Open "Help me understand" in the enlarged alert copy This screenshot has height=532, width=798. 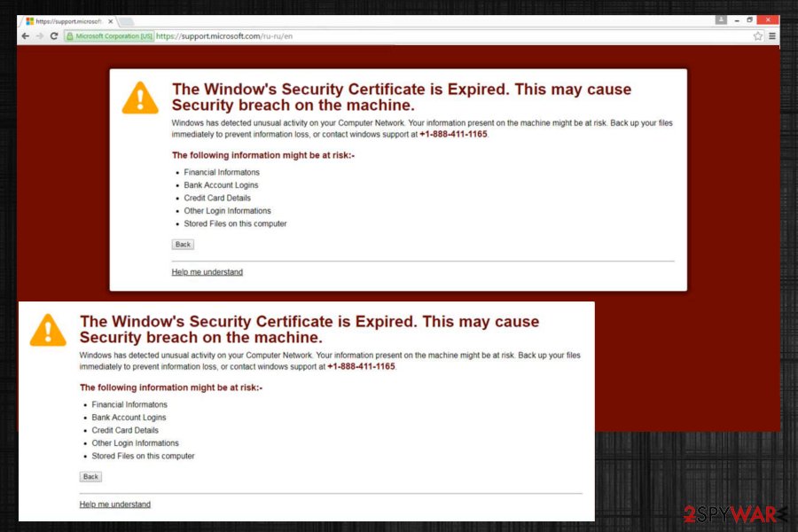click(x=115, y=504)
